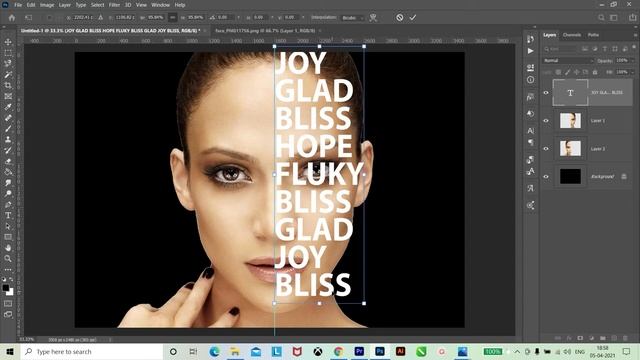Screen dimensions: 640x360
Task: Select the Path Selection tool
Action: click(x=8, y=226)
